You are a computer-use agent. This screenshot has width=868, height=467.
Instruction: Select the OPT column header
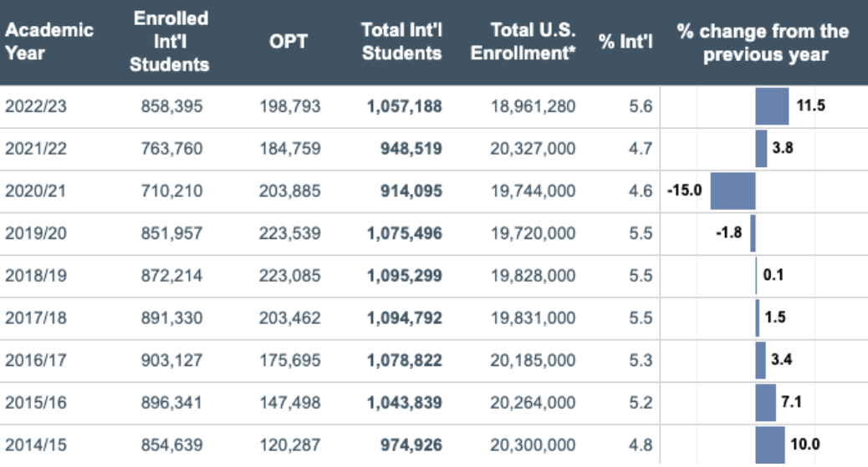tap(288, 42)
